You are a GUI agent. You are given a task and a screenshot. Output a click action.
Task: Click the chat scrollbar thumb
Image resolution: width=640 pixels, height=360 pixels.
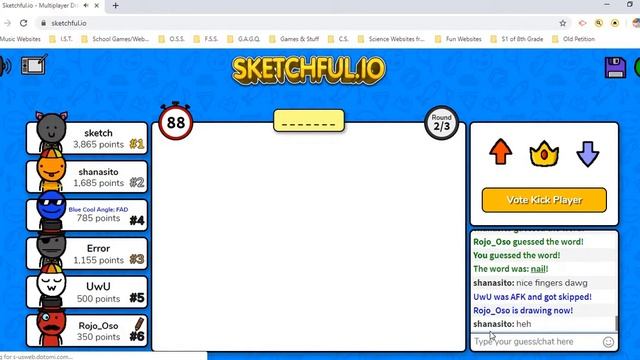click(x=616, y=323)
